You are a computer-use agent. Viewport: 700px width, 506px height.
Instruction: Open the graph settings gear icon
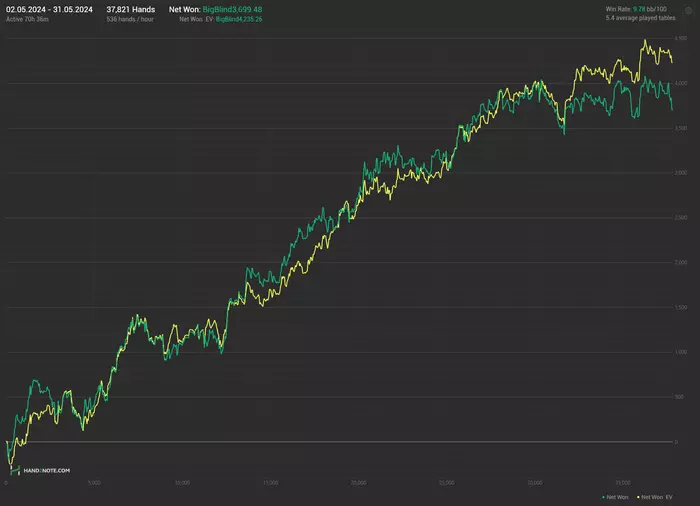pyautogui.click(x=688, y=11)
